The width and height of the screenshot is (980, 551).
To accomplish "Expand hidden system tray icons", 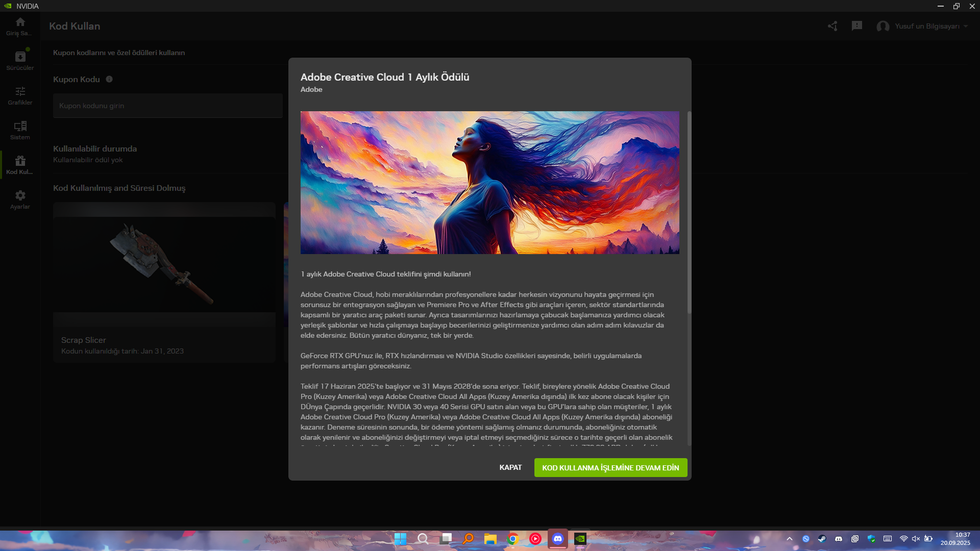I will (x=790, y=539).
